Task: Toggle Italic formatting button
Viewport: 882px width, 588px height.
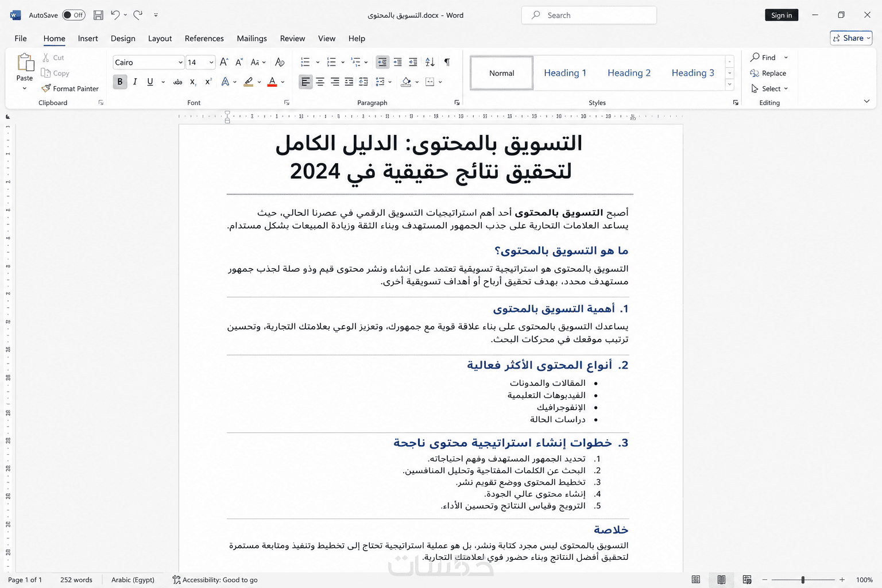Action: tap(135, 82)
